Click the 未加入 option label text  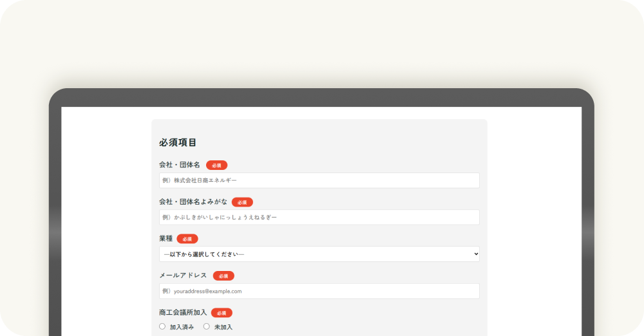[x=223, y=327]
